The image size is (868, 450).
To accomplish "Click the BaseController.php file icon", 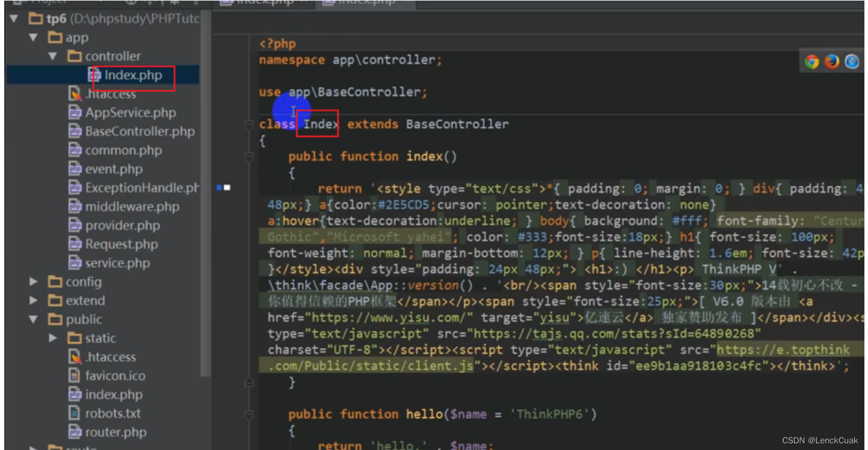I will 75,131.
